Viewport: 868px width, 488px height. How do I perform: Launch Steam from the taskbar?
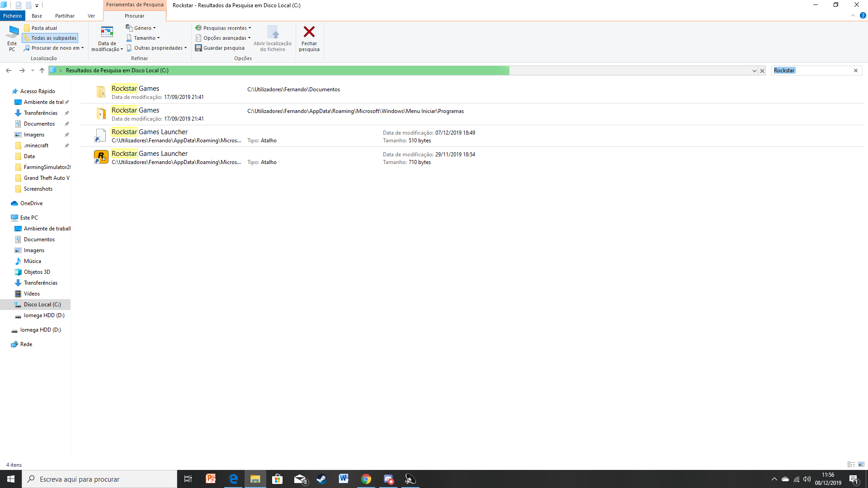(x=321, y=479)
